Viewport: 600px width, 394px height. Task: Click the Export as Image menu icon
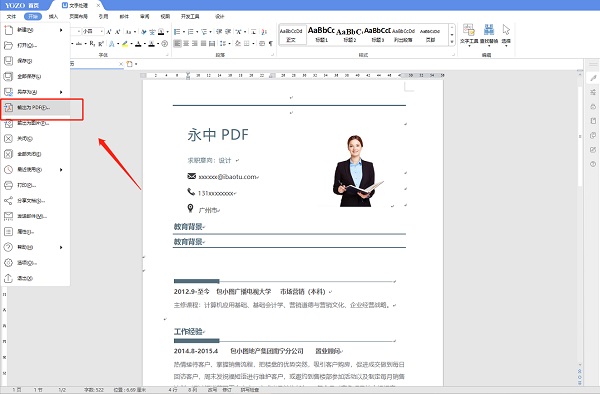pyautogui.click(x=8, y=123)
